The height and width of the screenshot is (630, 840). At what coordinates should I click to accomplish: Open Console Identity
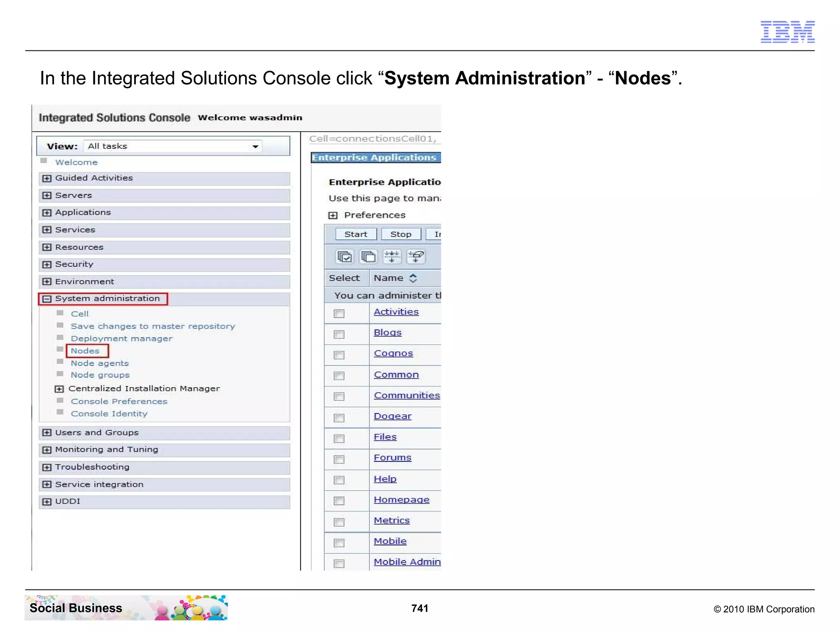(x=109, y=414)
